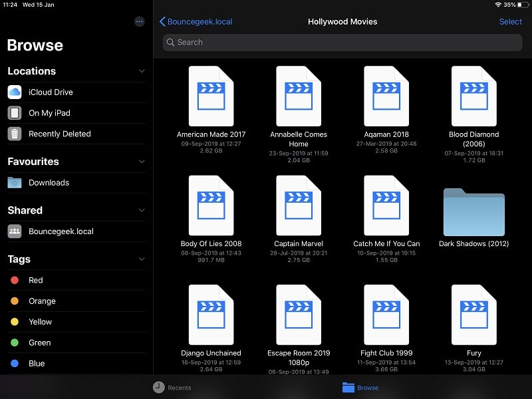The width and height of the screenshot is (532, 399).
Task: Open American Made 2017 video file
Action: (x=211, y=96)
